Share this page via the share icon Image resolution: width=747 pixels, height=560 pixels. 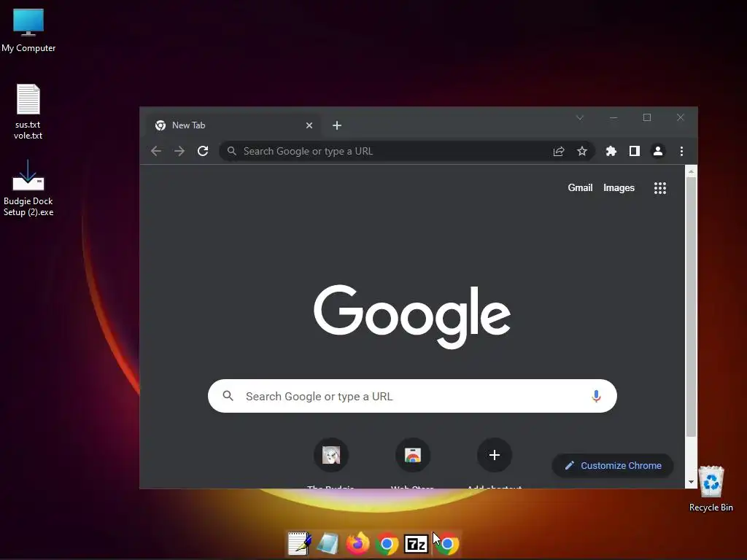pos(559,152)
